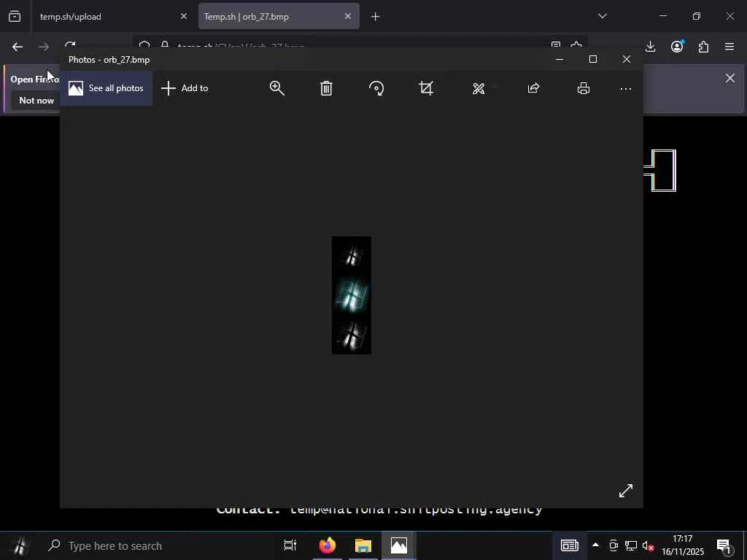This screenshot has width=747, height=560.
Task: Open the Add to menu in Photos
Action: coord(185,88)
